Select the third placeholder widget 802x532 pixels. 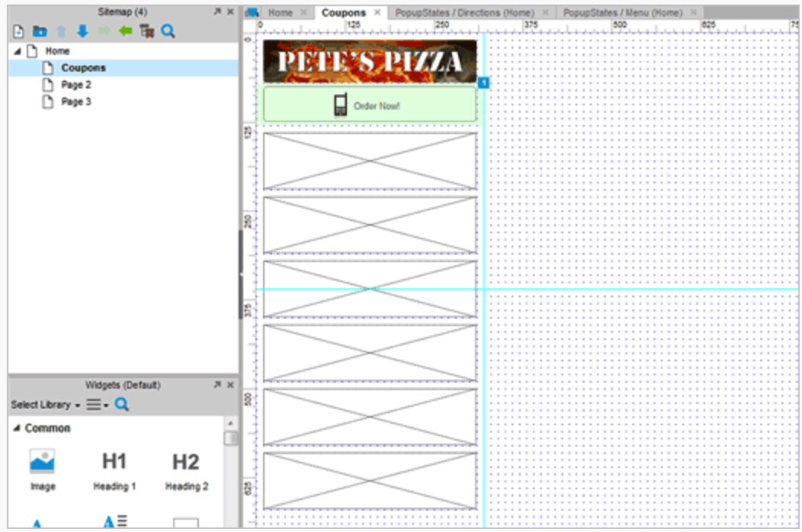(370, 289)
